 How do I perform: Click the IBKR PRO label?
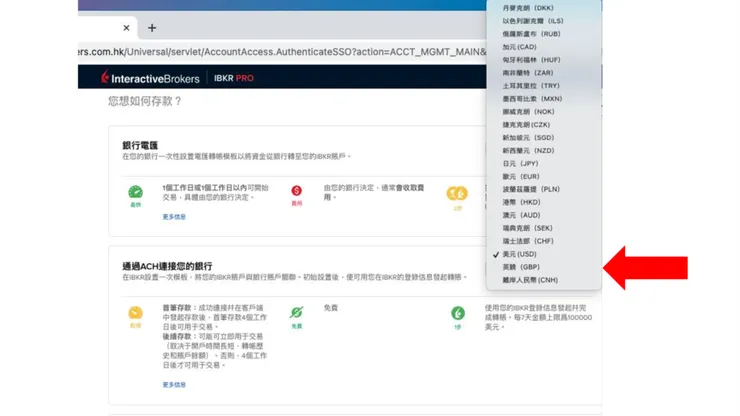tap(234, 78)
